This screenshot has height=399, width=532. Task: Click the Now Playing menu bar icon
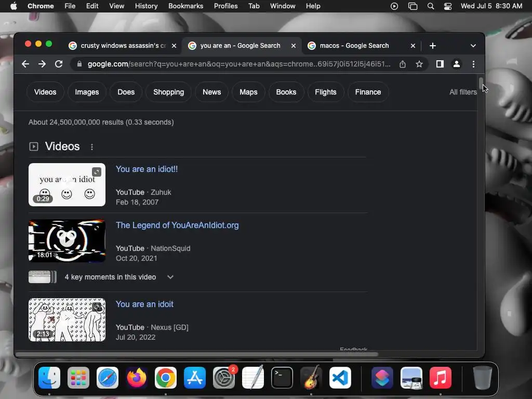[x=394, y=6]
